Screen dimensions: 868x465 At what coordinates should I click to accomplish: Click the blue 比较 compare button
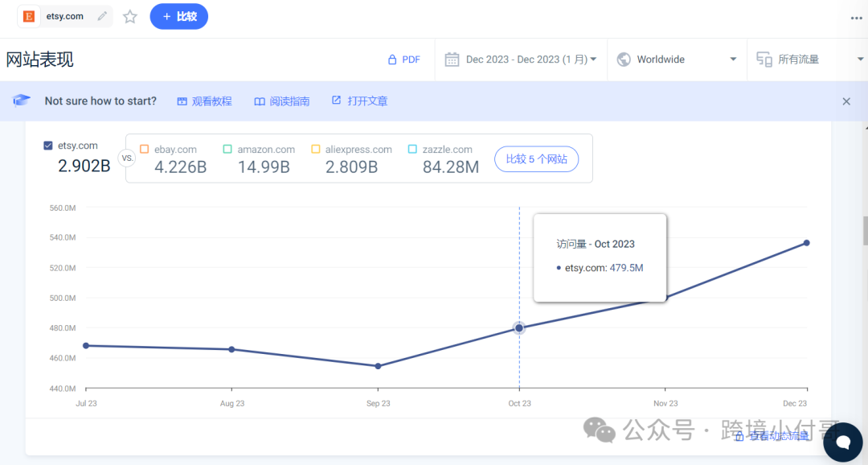coord(178,17)
